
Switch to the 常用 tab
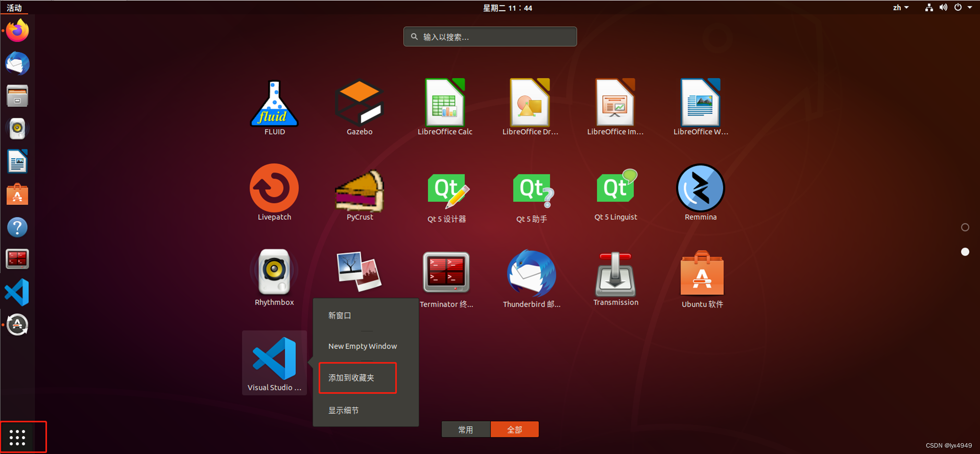(x=465, y=429)
